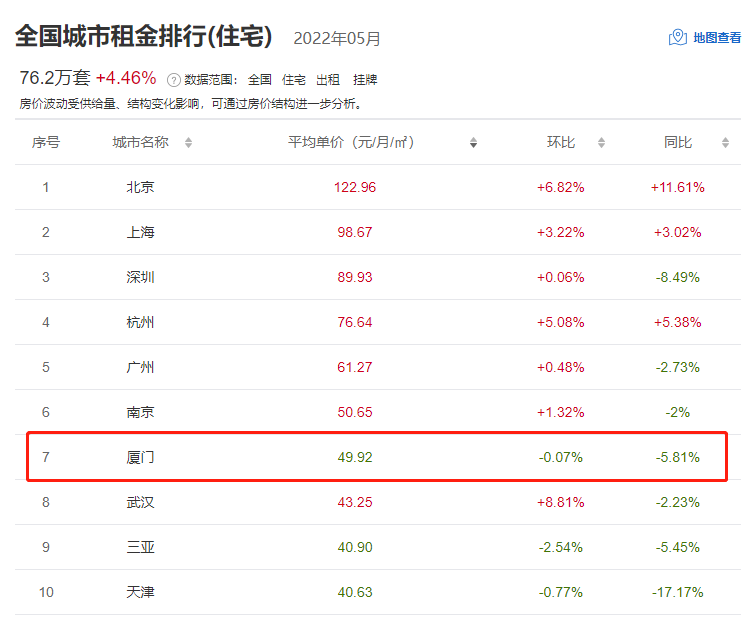
Task: Open city 厦门 in the ranking
Action: click(x=141, y=457)
